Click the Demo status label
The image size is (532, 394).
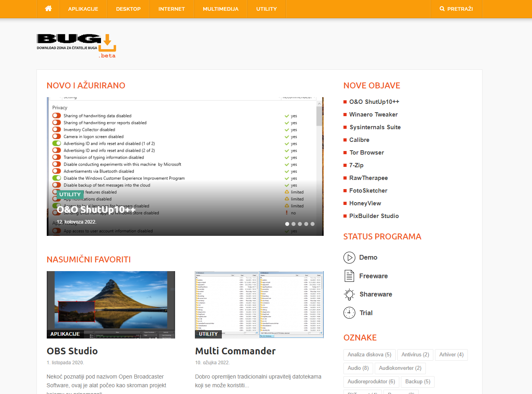[x=368, y=258]
